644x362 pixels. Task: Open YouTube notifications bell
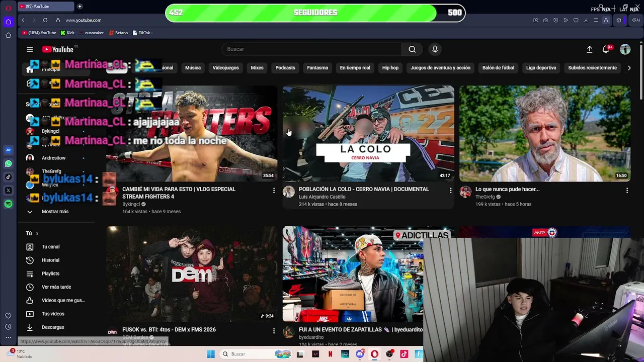[606, 49]
